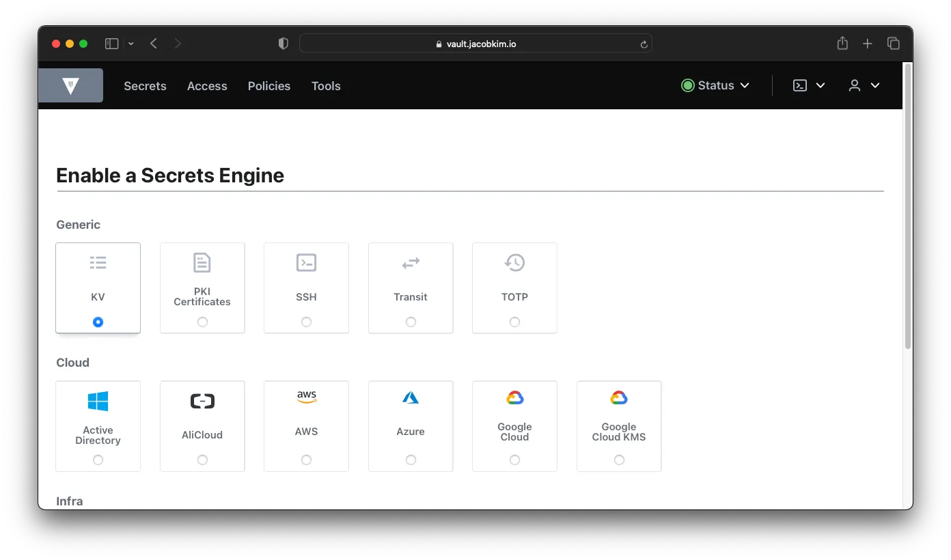This screenshot has width=951, height=560.
Task: Select the PKI Certificates engine card
Action: (x=202, y=288)
